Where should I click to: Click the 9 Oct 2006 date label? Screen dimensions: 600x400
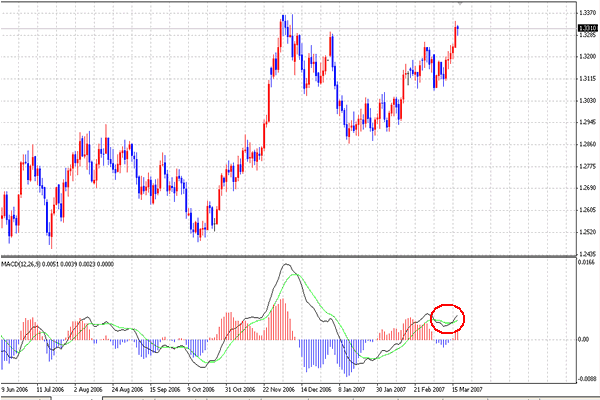click(201, 390)
